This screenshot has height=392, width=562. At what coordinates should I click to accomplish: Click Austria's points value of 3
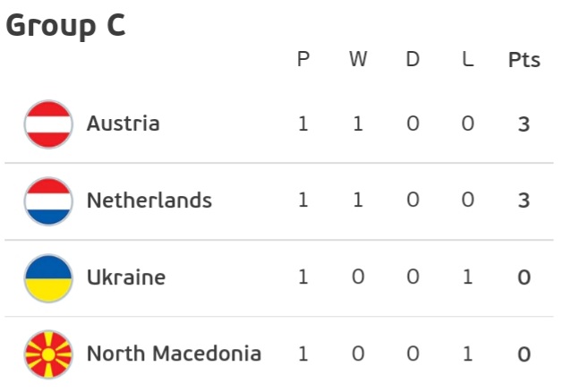pos(524,124)
